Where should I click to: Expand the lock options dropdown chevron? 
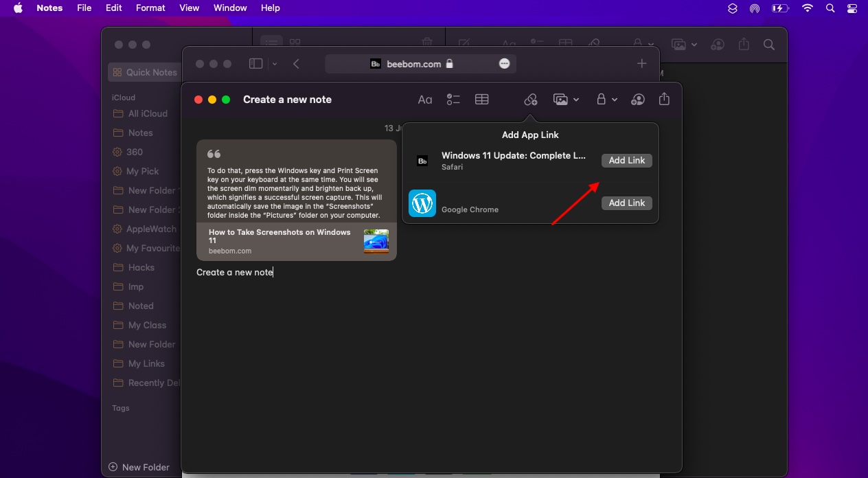click(x=614, y=100)
